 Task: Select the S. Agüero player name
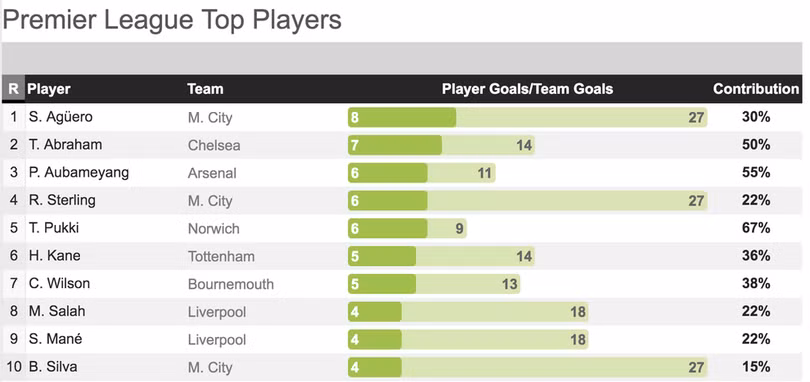60,117
